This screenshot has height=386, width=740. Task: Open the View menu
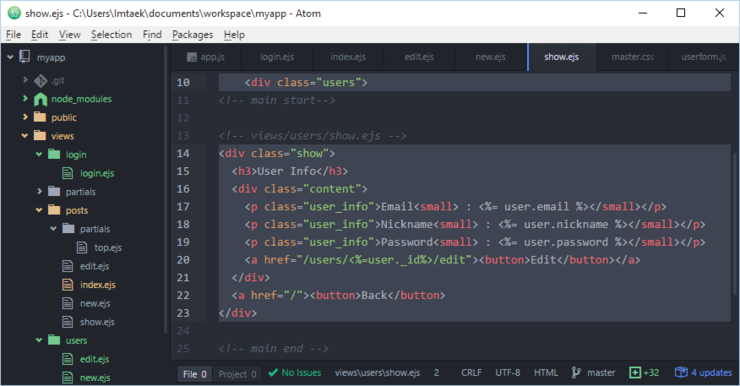(69, 34)
